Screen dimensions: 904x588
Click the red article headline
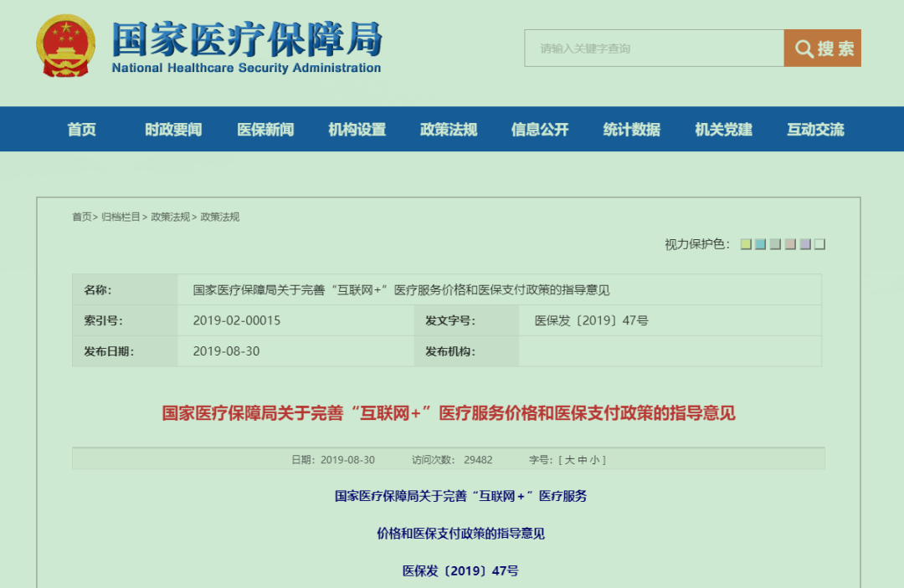[449, 413]
